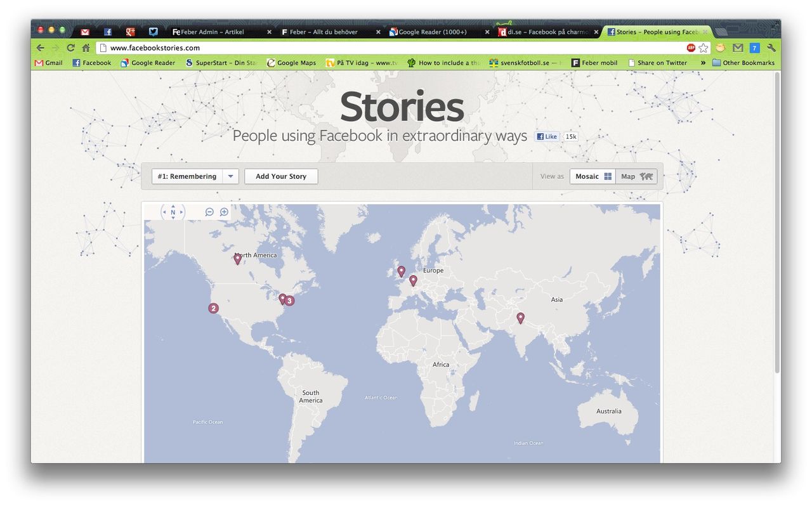Click the Adblock Plus ABP icon
This screenshot has width=812, height=506.
click(691, 48)
